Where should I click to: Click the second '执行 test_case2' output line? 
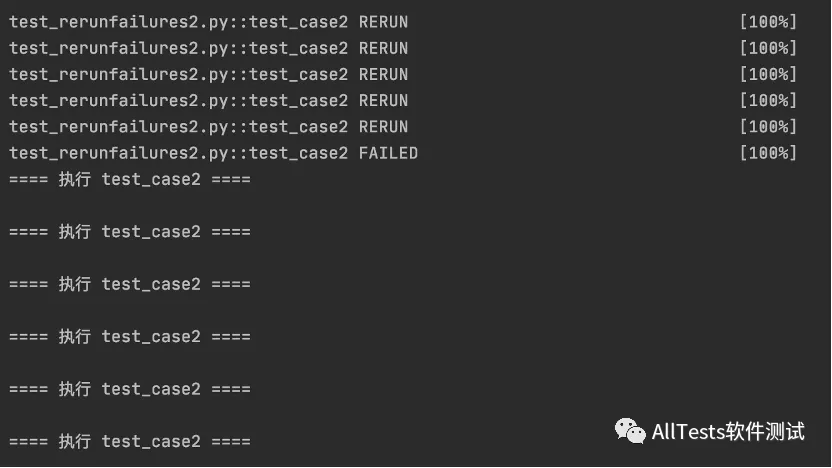tap(130, 232)
